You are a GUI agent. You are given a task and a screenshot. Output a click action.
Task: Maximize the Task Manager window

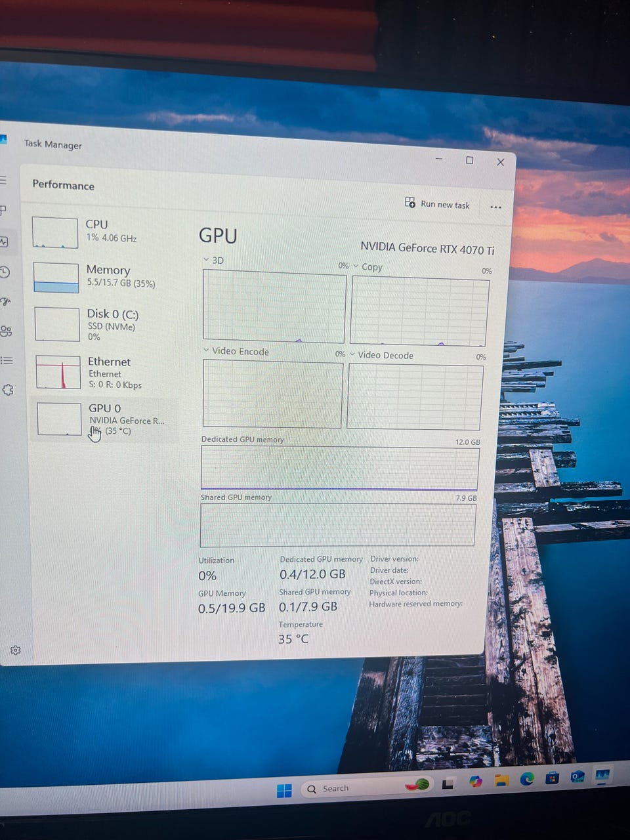470,160
